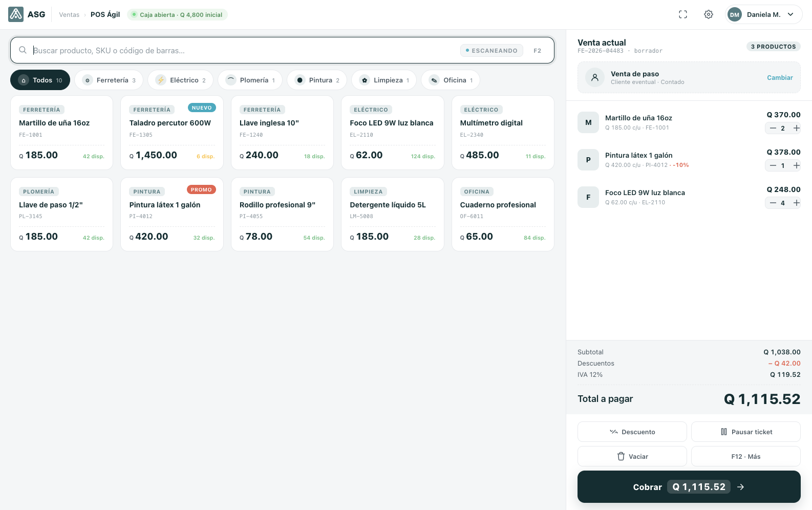Click the IVA 12% value Q 119.52
The width and height of the screenshot is (812, 510).
coord(785,375)
